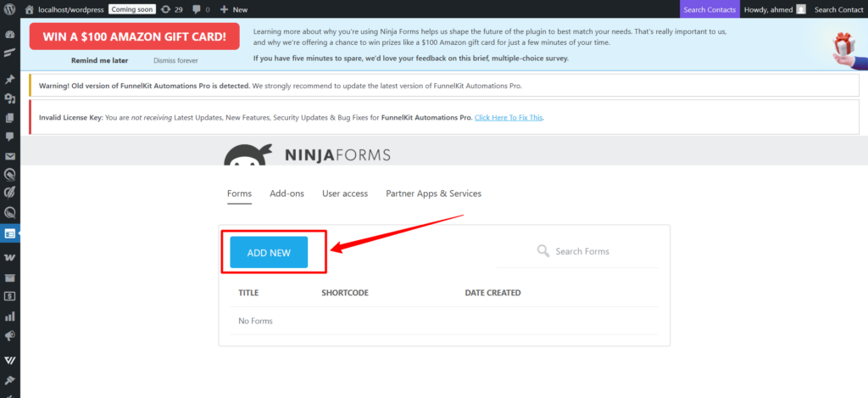Open Comments via the speech bubble sidebar icon
868x398 pixels.
[x=10, y=137]
